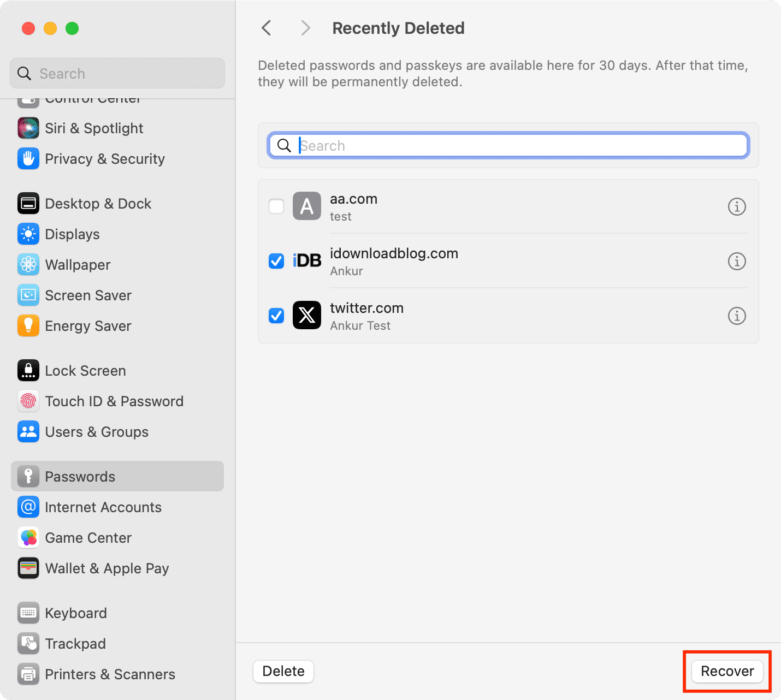Viewport: 781px width, 700px height.
Task: Select the aa.com title text
Action: [x=354, y=199]
